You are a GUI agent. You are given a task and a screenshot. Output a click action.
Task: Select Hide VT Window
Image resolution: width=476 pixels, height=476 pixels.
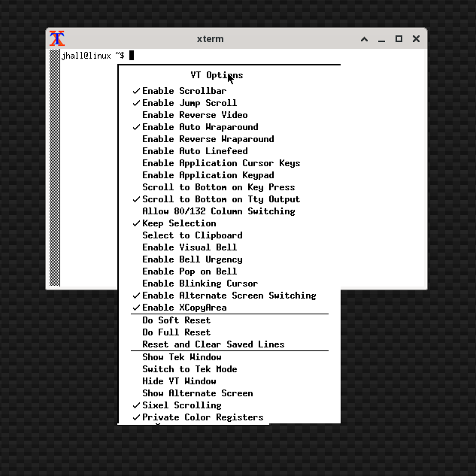(229, 381)
